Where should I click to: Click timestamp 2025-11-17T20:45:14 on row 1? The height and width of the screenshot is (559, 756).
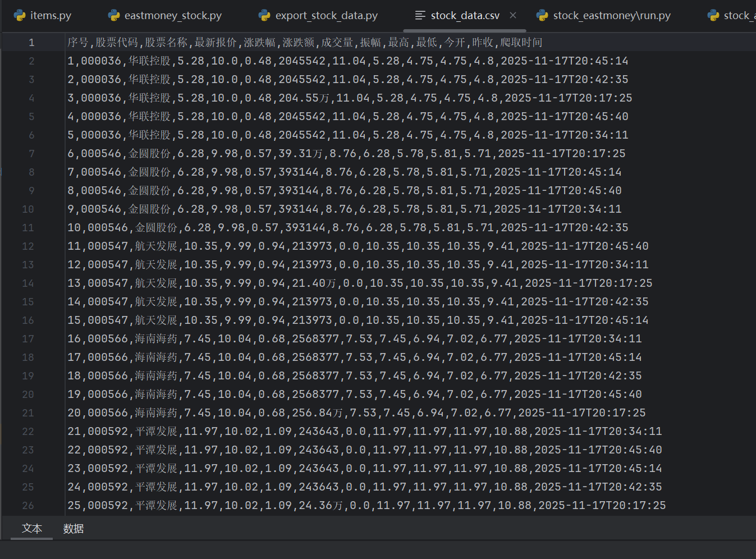pyautogui.click(x=565, y=61)
